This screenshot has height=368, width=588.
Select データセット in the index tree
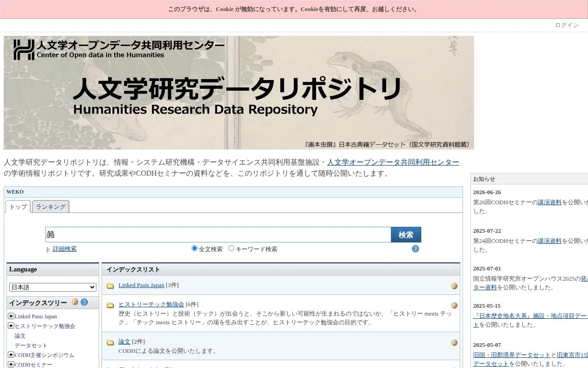click(31, 345)
